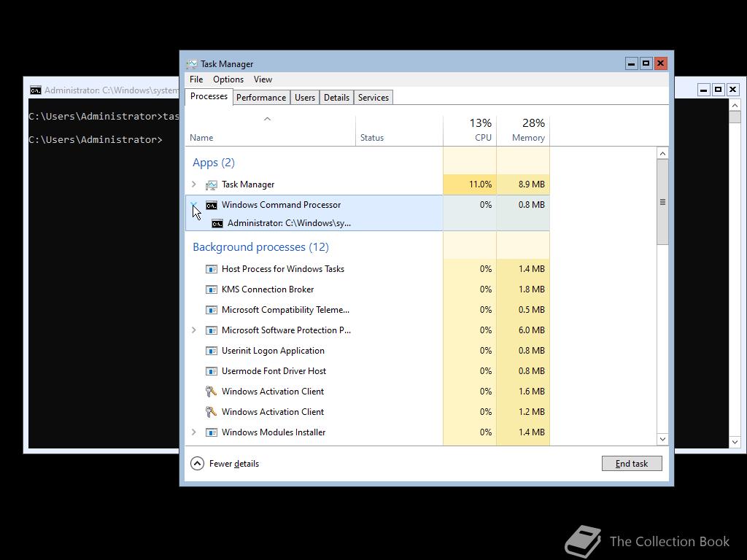Viewport: 747px width, 560px height.
Task: Click the Administrator cmd child window icon
Action: [x=217, y=223]
